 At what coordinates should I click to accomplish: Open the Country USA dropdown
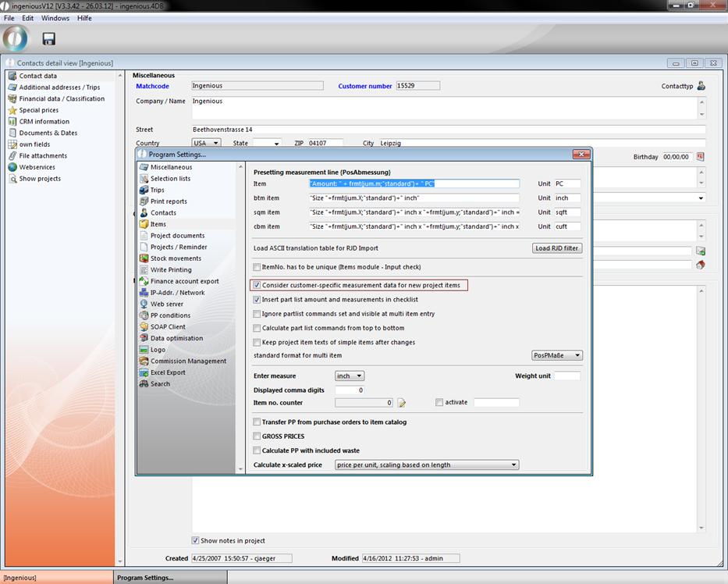206,144
